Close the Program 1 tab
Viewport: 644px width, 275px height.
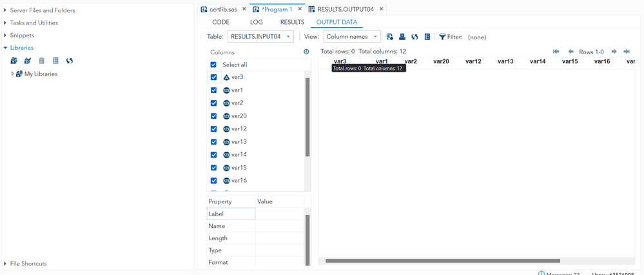[299, 9]
